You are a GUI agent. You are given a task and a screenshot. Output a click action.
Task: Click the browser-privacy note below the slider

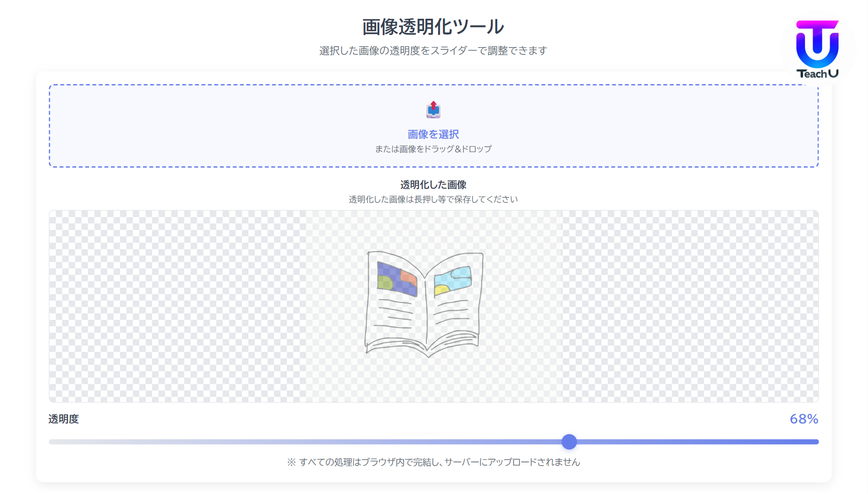coord(433,462)
